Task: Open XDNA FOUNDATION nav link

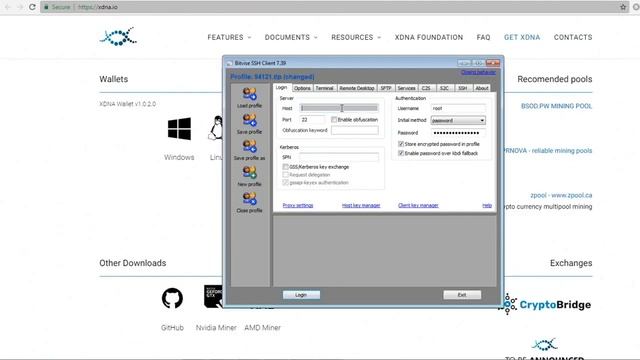Action: pyautogui.click(x=429, y=37)
